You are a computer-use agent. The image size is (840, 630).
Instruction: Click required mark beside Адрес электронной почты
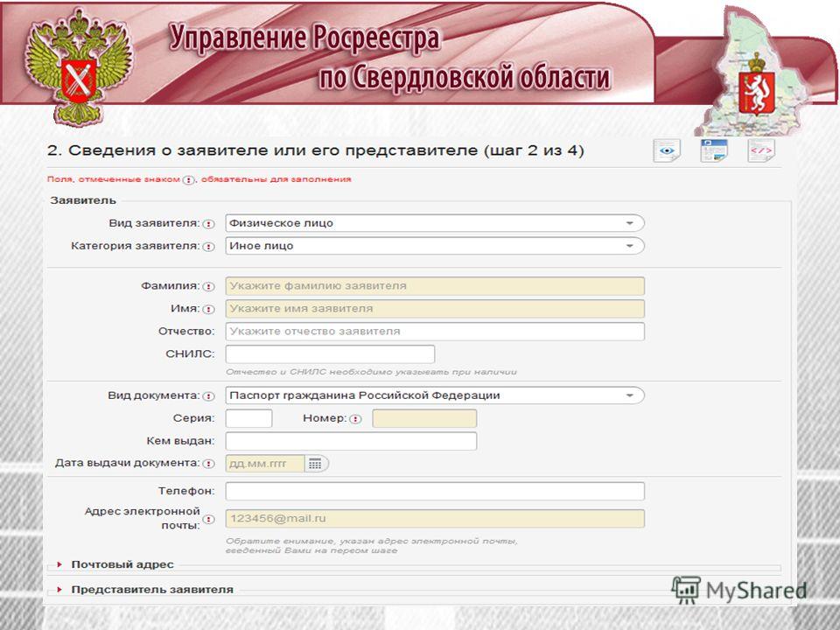tap(209, 519)
